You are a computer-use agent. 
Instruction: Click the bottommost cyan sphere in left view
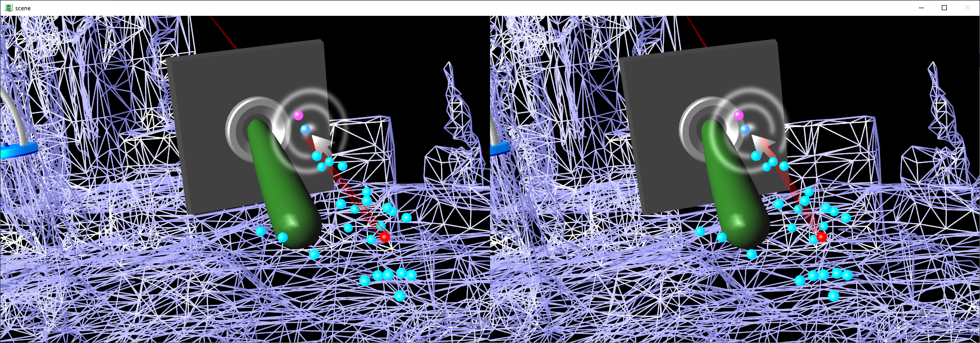click(400, 296)
